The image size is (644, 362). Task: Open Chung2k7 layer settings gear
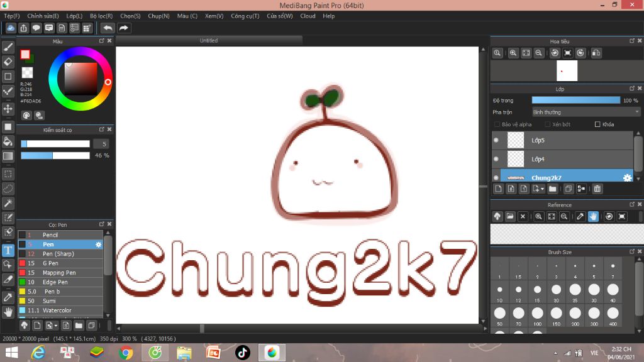627,178
